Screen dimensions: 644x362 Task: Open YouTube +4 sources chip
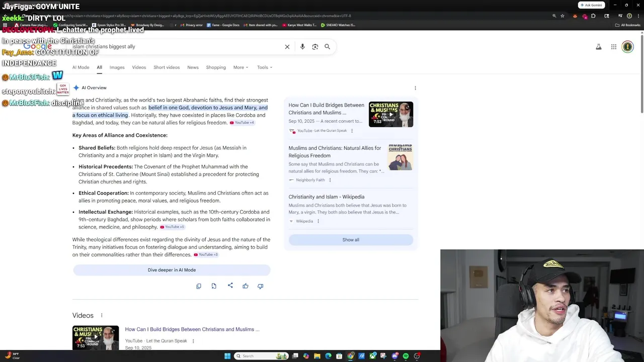(242, 123)
